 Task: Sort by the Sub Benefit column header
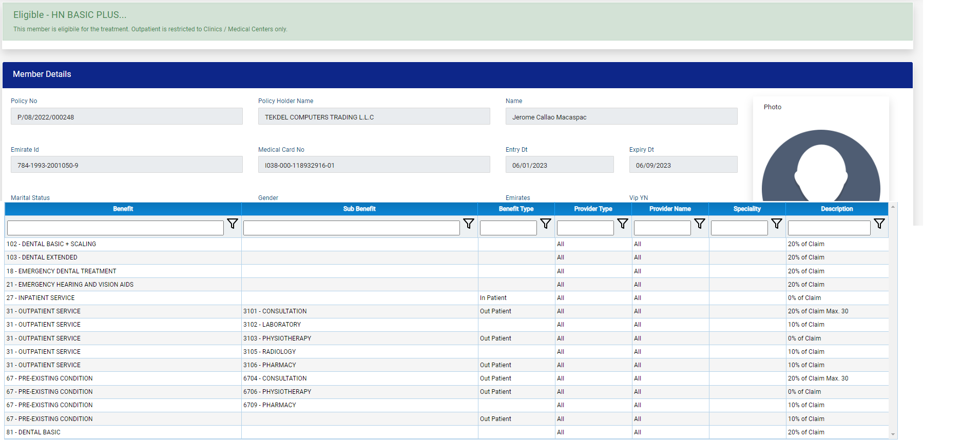(359, 209)
